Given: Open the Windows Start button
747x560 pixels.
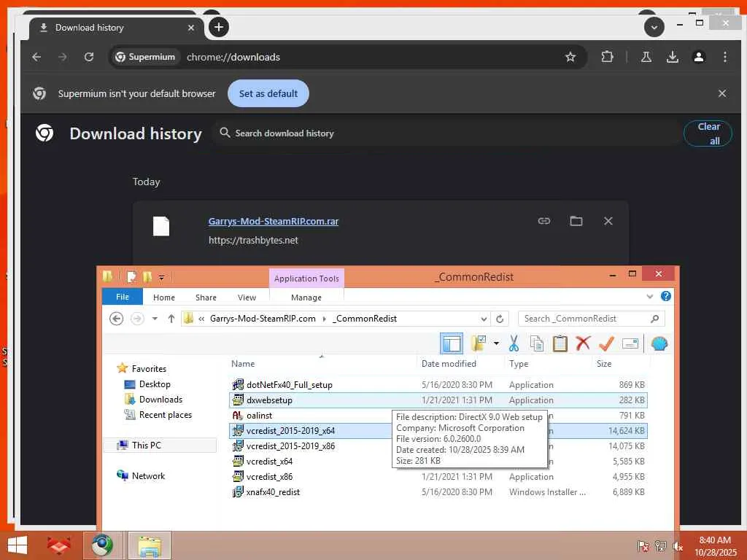Looking at the screenshot, I should (18, 545).
